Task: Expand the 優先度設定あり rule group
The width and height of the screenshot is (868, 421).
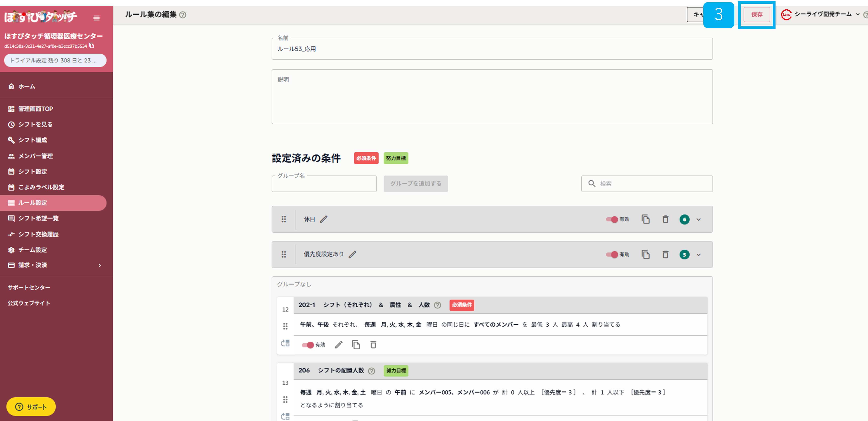Action: pos(698,255)
